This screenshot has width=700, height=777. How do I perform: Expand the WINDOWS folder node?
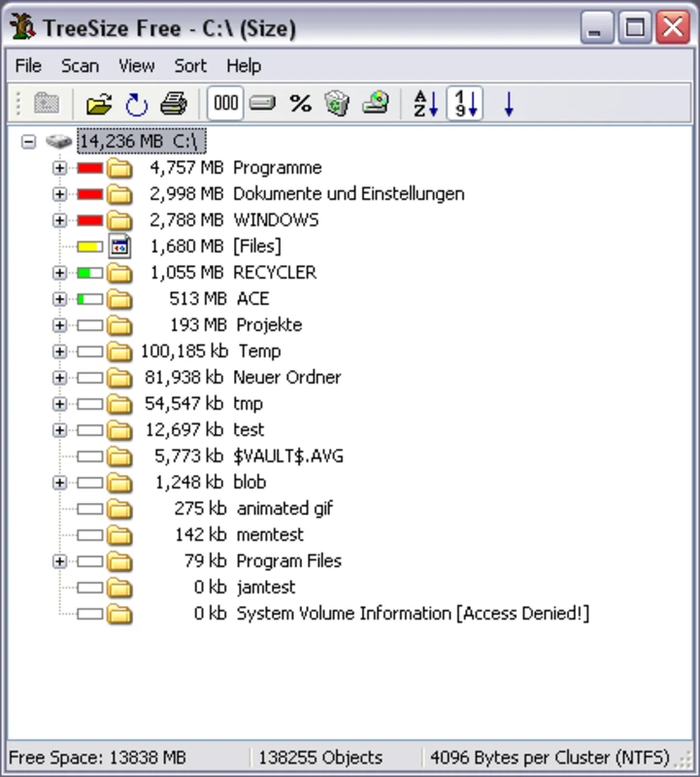pos(59,220)
